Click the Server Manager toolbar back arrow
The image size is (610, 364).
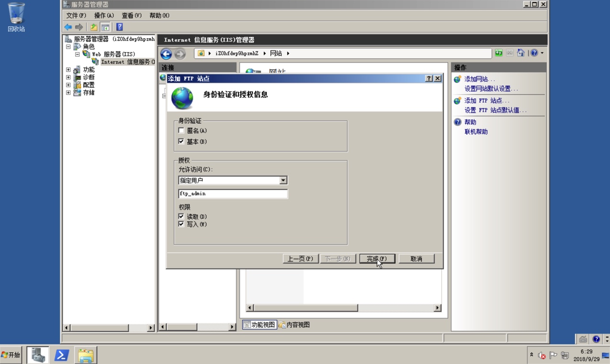[68, 27]
